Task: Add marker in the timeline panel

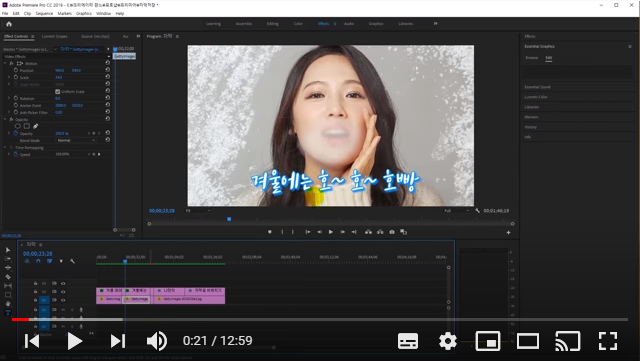Action: tap(61, 261)
